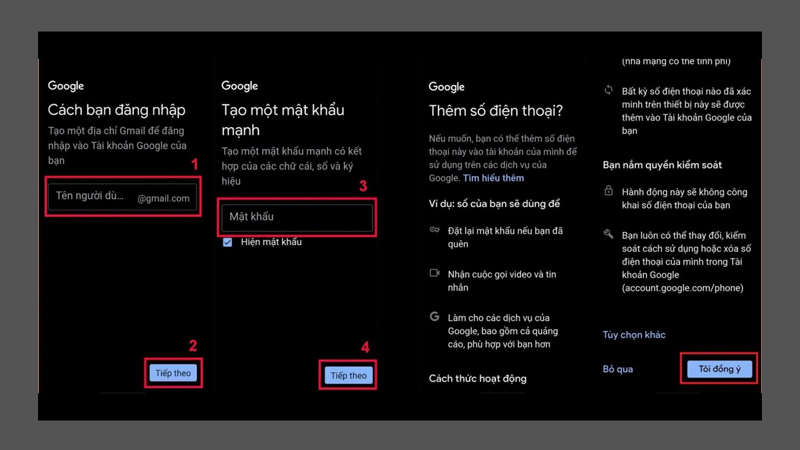Click the Google logo above Cách bạn đăng nhập

pyautogui.click(x=66, y=86)
